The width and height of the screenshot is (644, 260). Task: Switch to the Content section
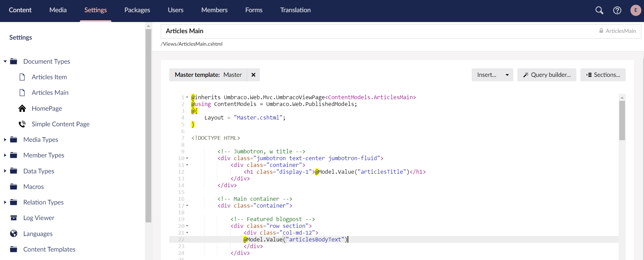tap(20, 10)
